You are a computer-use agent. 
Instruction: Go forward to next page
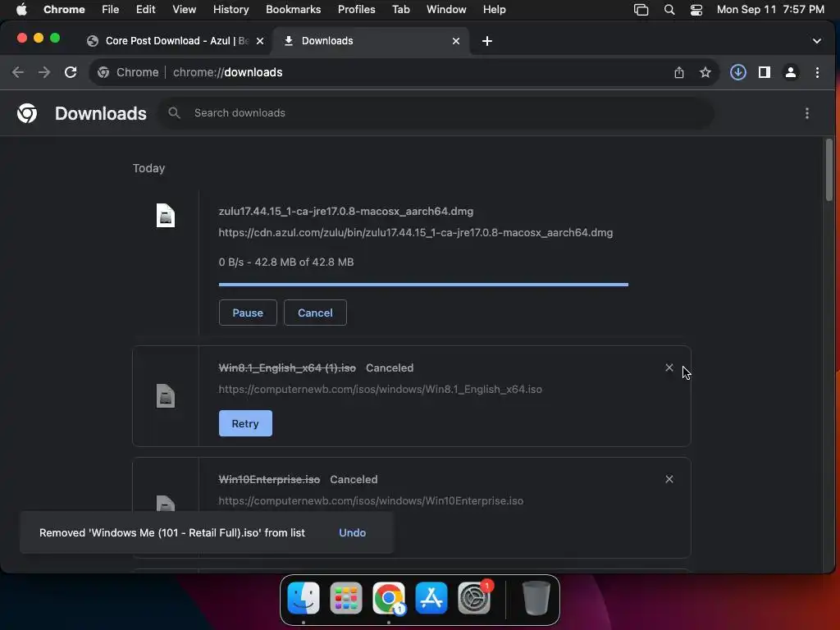tap(44, 72)
